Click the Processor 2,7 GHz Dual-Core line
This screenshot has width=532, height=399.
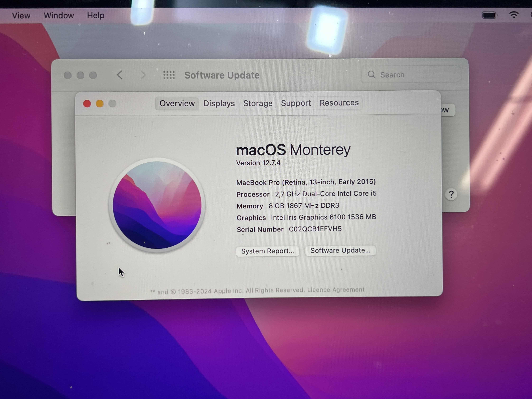pyautogui.click(x=306, y=194)
